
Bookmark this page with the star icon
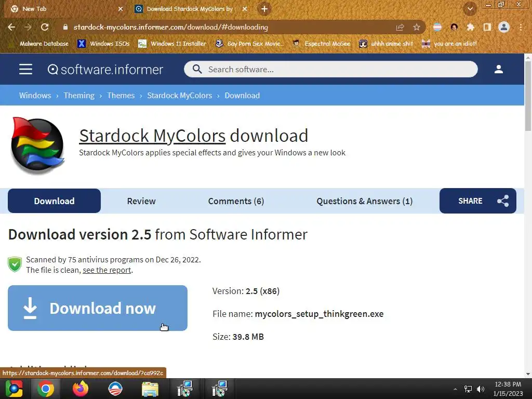pos(417,27)
